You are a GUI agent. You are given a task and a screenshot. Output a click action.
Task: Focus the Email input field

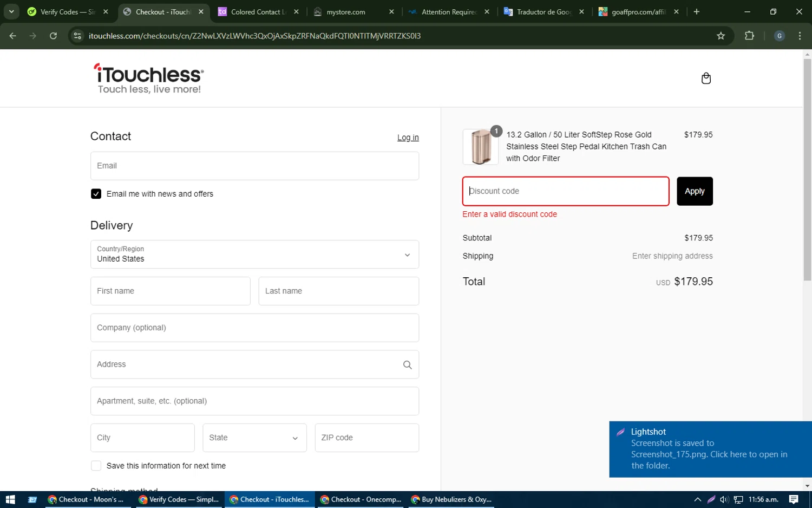pos(254,166)
